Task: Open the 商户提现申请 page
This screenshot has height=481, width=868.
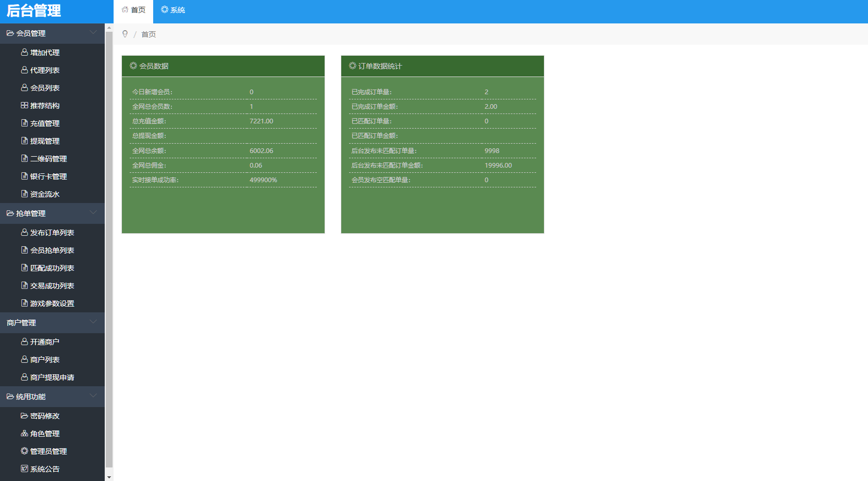Action: [x=52, y=377]
